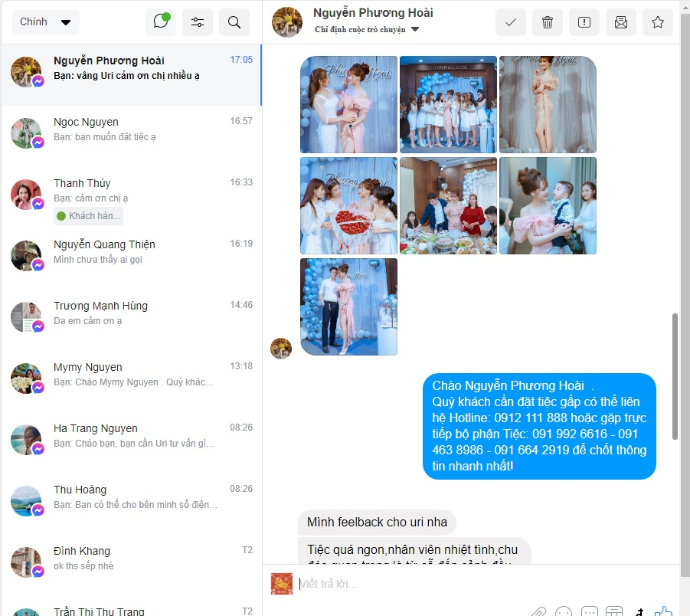Open saved replies speech bubble icon
The image size is (690, 616).
pyautogui.click(x=589, y=611)
